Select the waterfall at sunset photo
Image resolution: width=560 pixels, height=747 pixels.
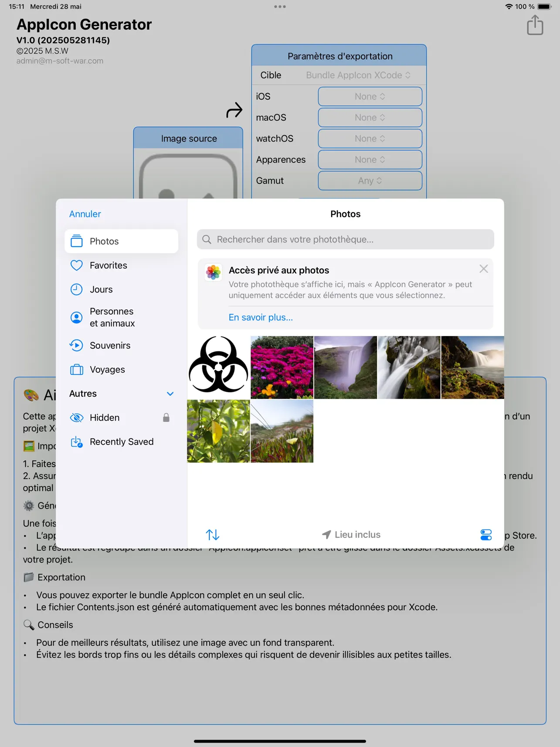click(472, 367)
